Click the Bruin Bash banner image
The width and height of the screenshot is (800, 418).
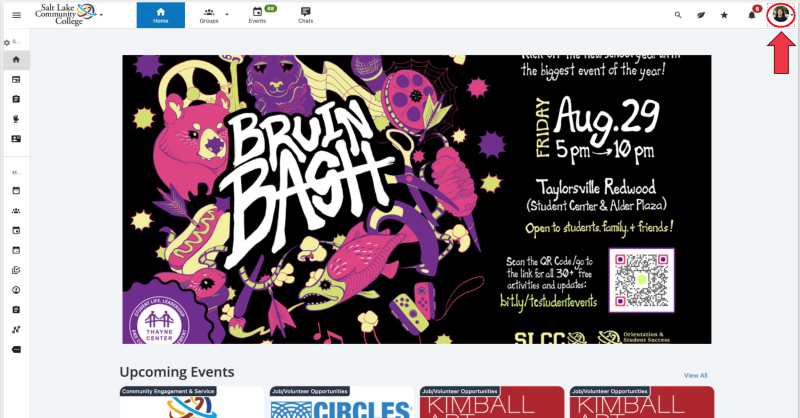pos(416,199)
